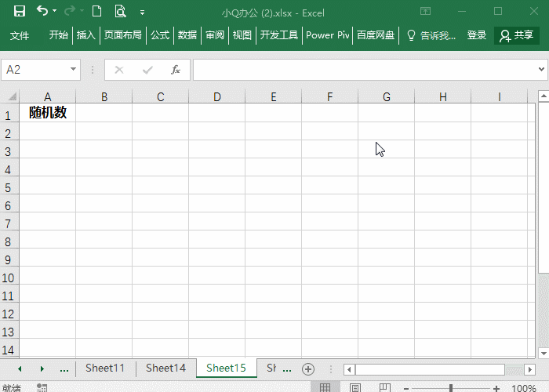Click inside the formula bar

(364, 70)
